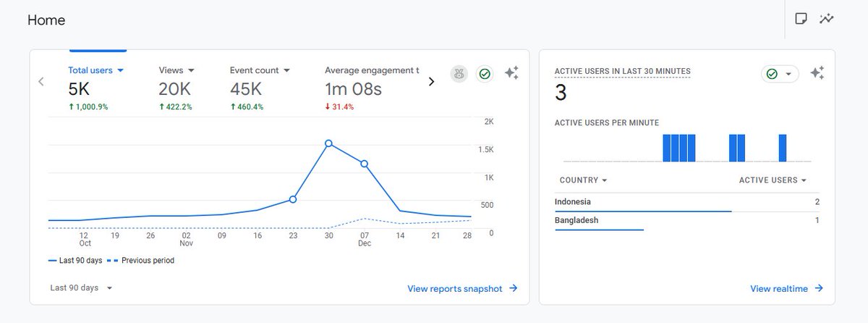Screen dimensions: 868x323
Task: Click View reports snapshot link
Action: (462, 288)
